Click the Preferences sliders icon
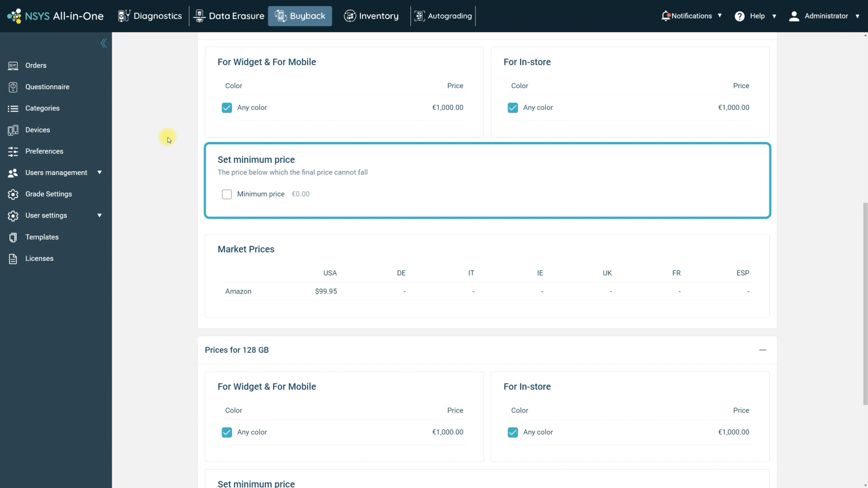 [13, 152]
